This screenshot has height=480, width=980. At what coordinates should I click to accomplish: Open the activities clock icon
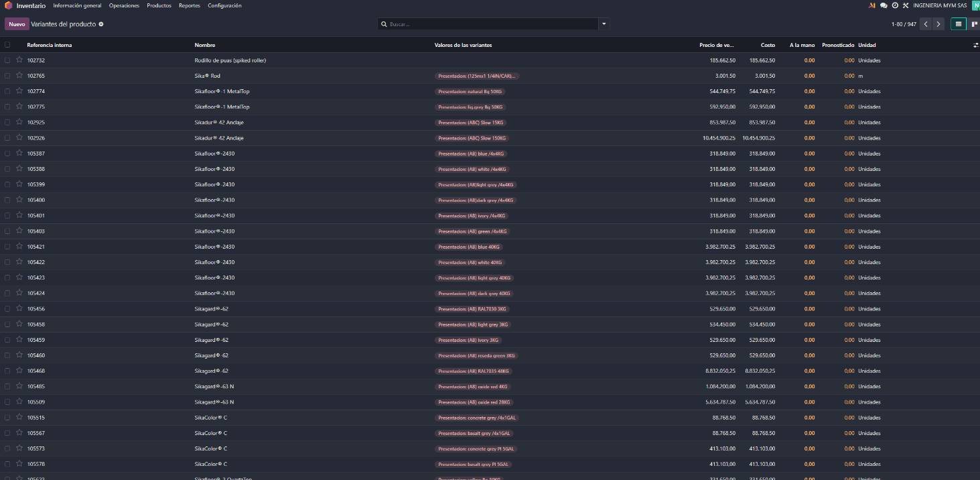(895, 5)
